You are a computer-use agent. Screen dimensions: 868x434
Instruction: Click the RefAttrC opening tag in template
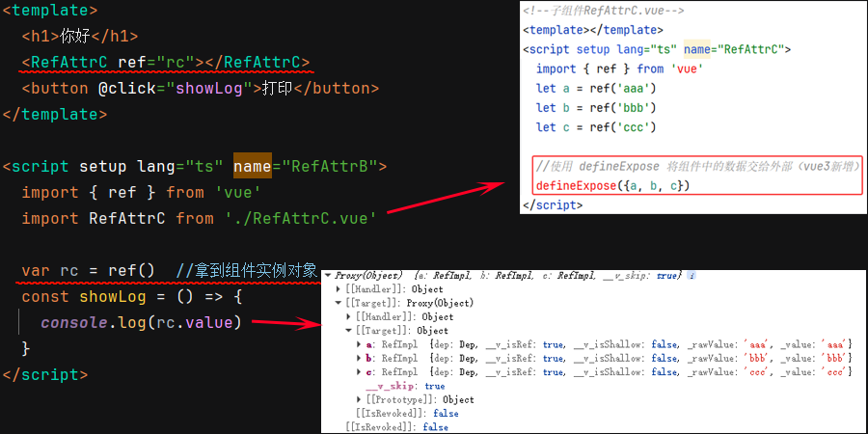[x=70, y=63]
